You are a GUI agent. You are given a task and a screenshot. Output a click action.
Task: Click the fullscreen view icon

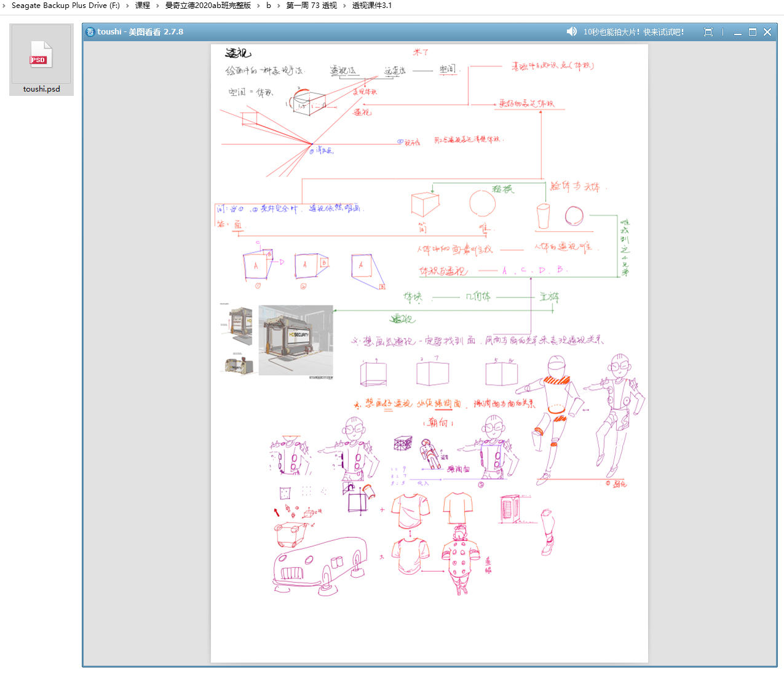pyautogui.click(x=708, y=32)
